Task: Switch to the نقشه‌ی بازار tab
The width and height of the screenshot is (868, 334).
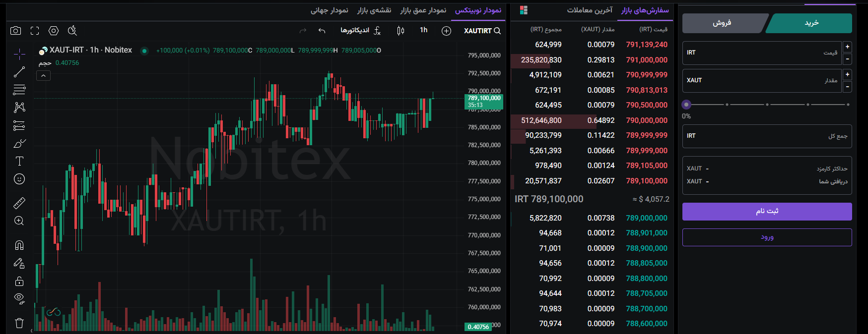Action: (374, 10)
